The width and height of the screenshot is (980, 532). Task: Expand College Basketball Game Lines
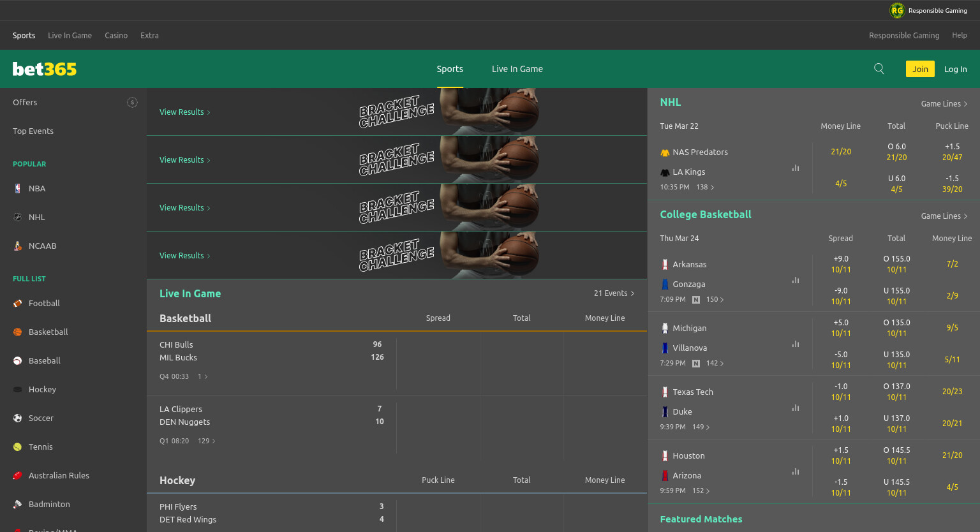[x=944, y=216]
